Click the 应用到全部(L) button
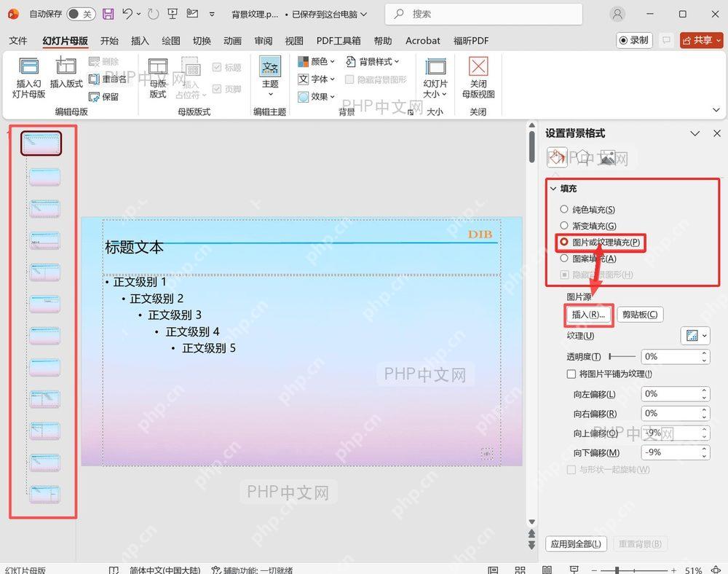 [x=576, y=544]
